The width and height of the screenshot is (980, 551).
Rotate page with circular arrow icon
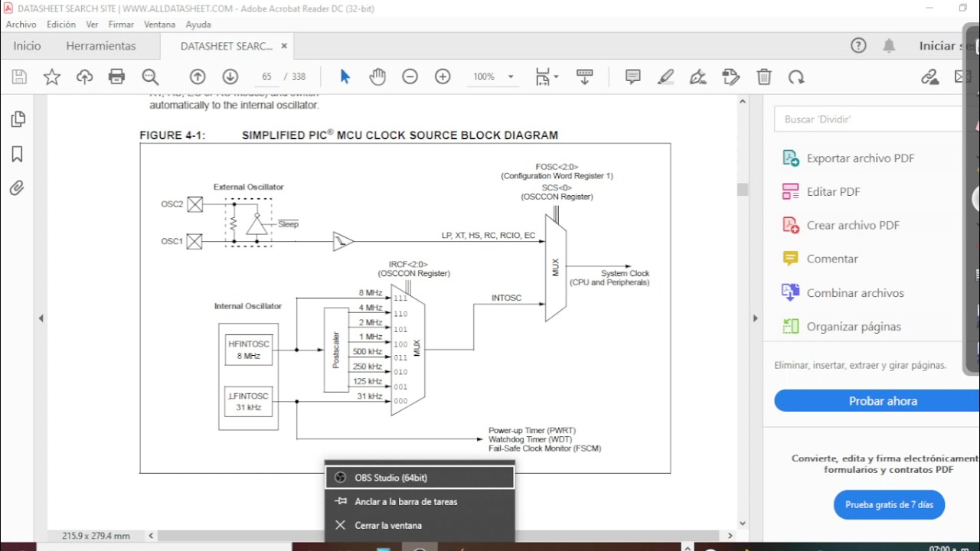(796, 77)
